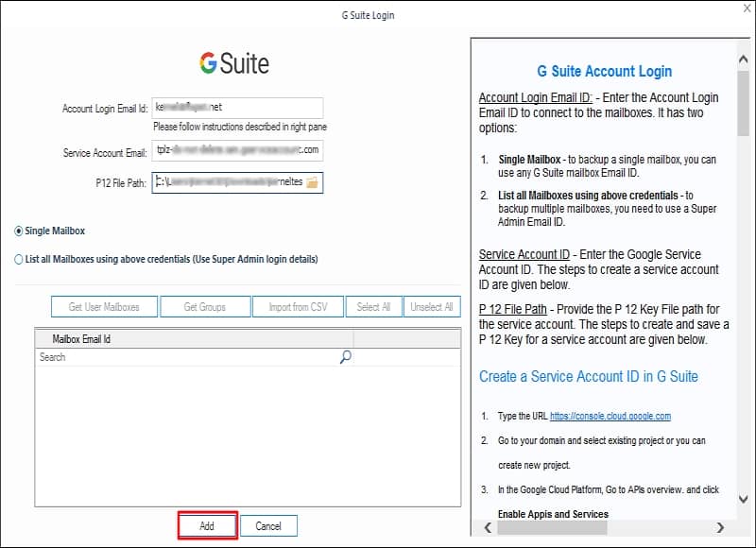This screenshot has width=756, height=548.
Task: Click the G Suite logo
Action: tap(234, 63)
